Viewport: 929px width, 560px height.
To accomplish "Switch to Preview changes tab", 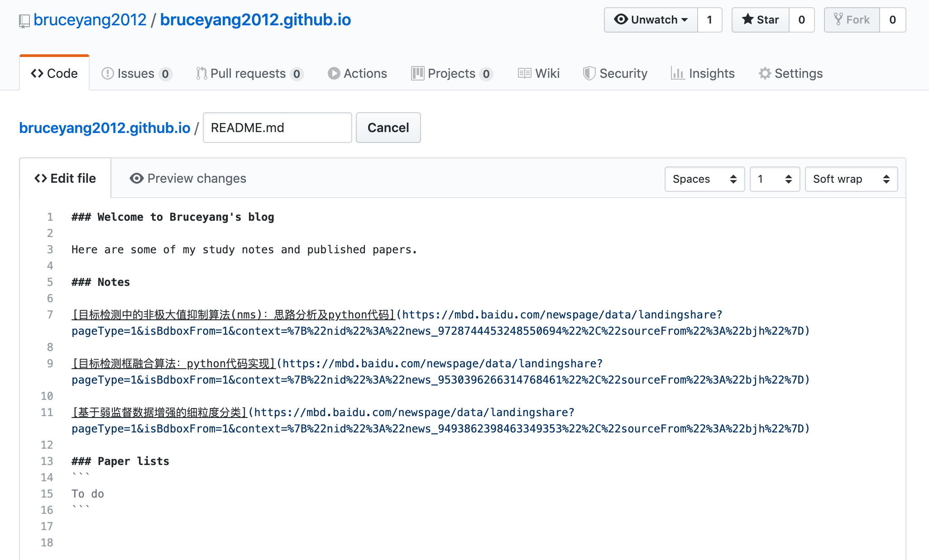I will (188, 178).
